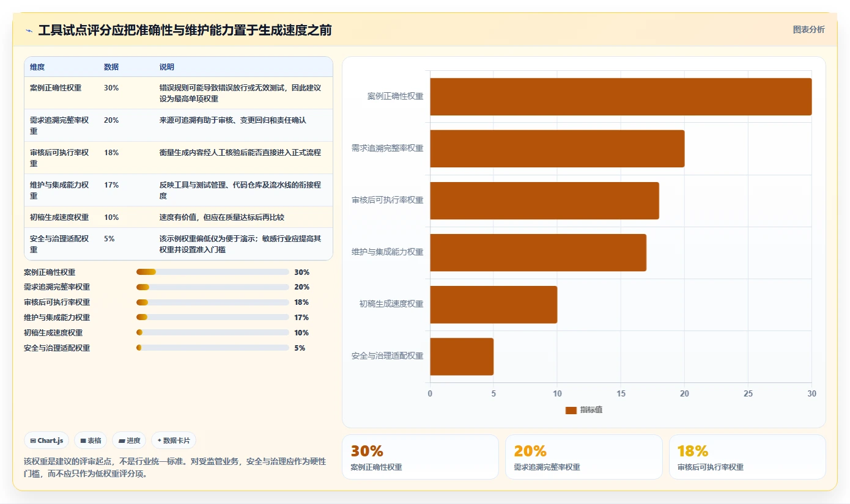Click the description starting 来源可追溯
850x504 pixels.
click(233, 120)
